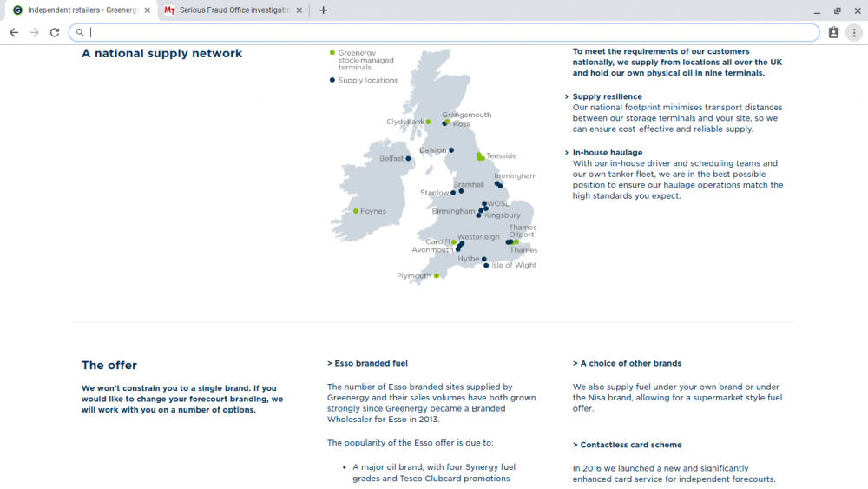Restore down the browser window

[x=838, y=10]
